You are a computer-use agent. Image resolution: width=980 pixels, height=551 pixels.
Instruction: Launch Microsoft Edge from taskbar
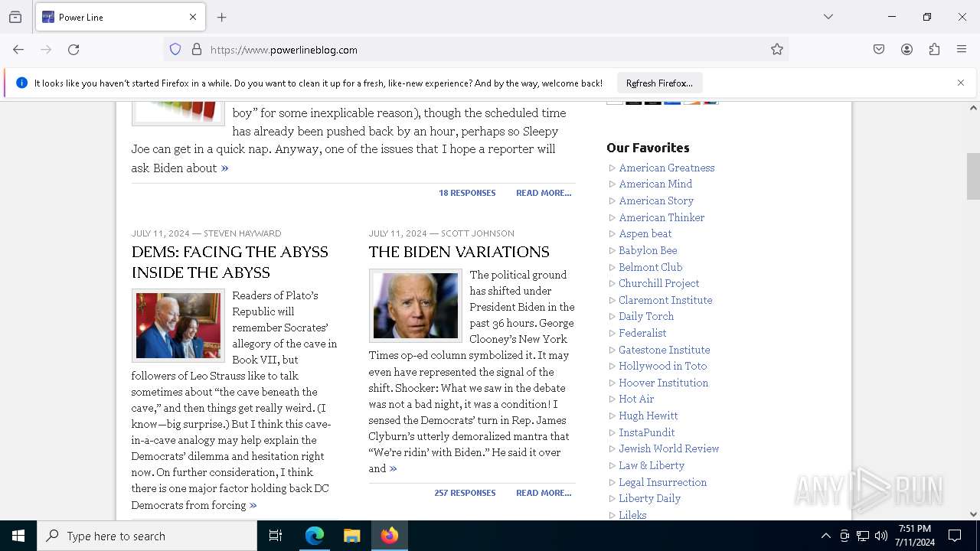pos(315,536)
